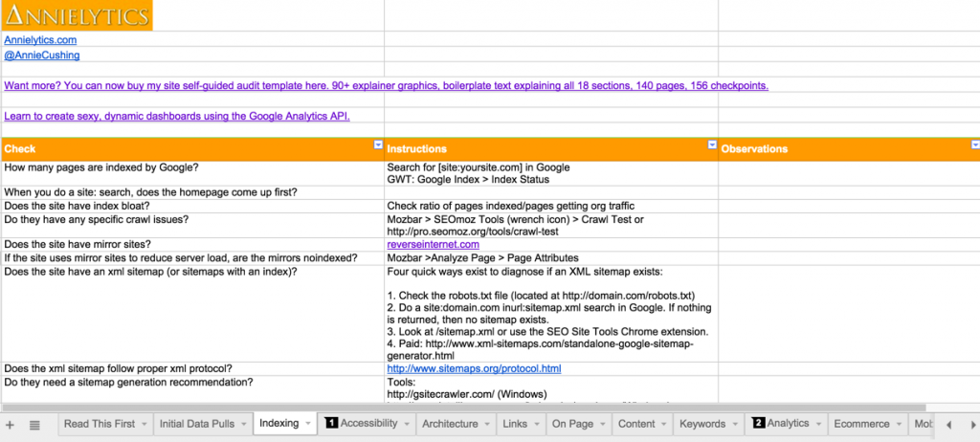Screen dimensions: 980x442
Task: Select the Observations header cell
Action: (x=850, y=149)
